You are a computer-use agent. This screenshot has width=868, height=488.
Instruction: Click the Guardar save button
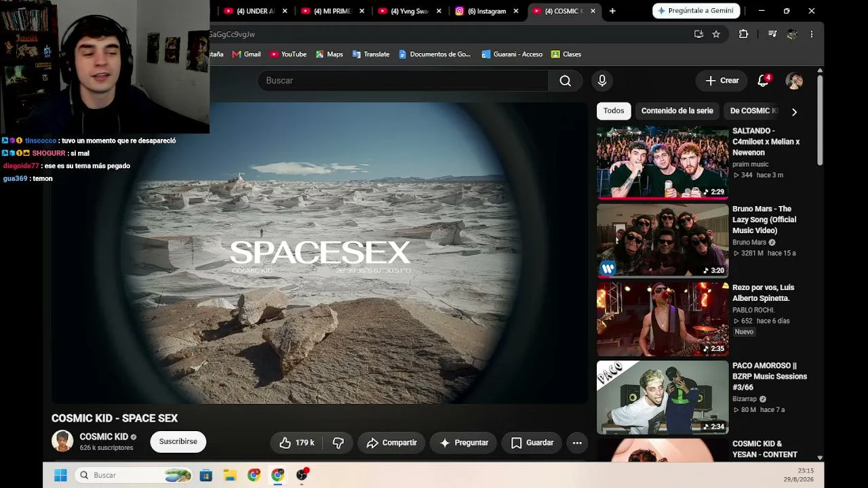click(532, 443)
